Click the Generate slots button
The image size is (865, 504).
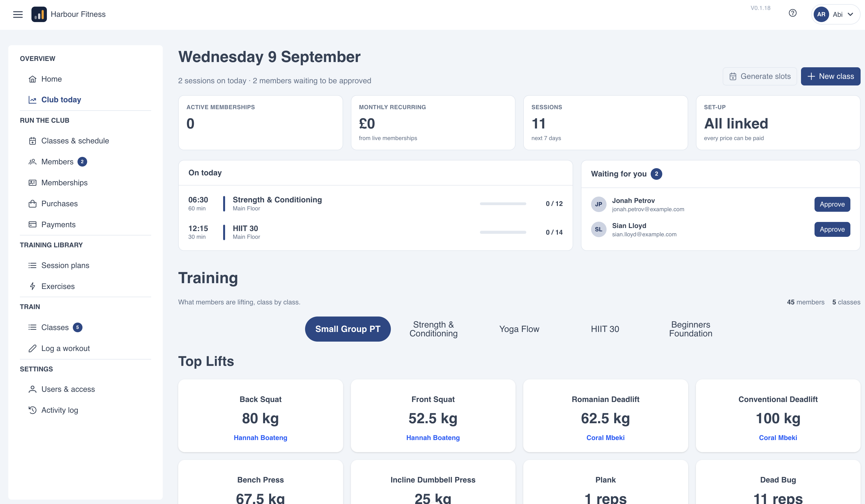point(760,76)
